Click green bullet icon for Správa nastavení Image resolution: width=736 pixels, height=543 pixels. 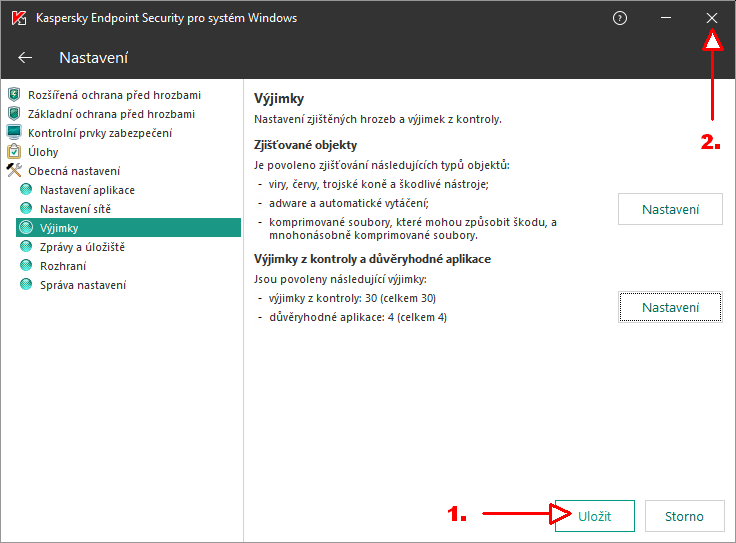point(26,284)
